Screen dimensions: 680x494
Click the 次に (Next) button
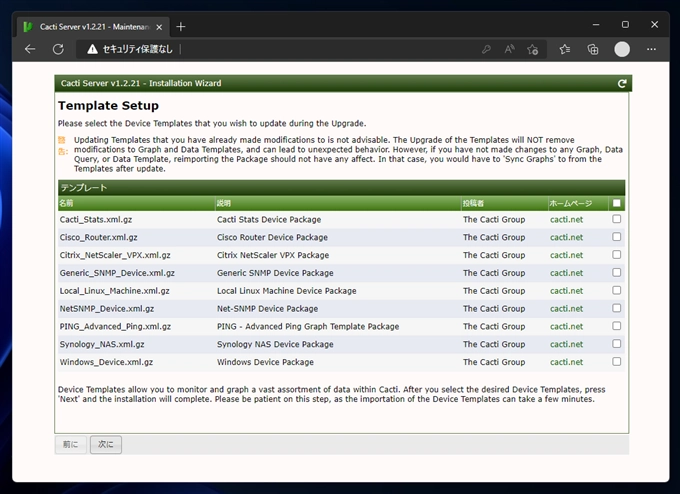pos(106,445)
